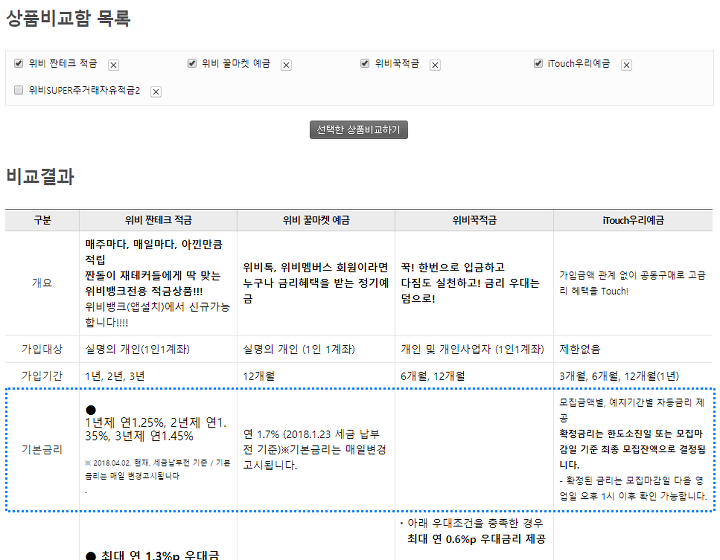
Task: Uncheck the 위비 짠테크 적금 checkbox
Action: click(x=18, y=63)
